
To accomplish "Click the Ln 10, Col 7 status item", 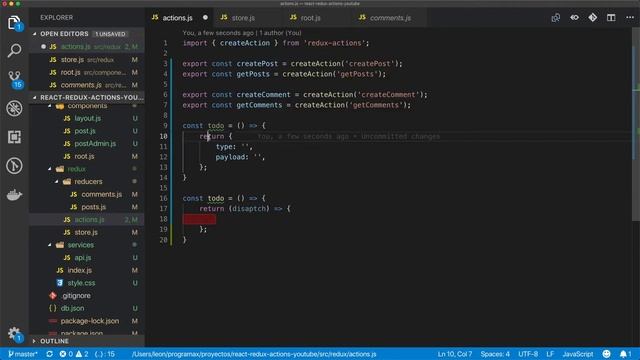I will pyautogui.click(x=455, y=354).
